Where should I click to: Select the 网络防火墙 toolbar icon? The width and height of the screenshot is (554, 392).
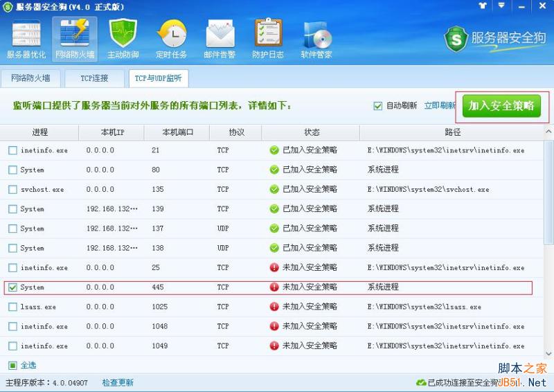click(75, 39)
